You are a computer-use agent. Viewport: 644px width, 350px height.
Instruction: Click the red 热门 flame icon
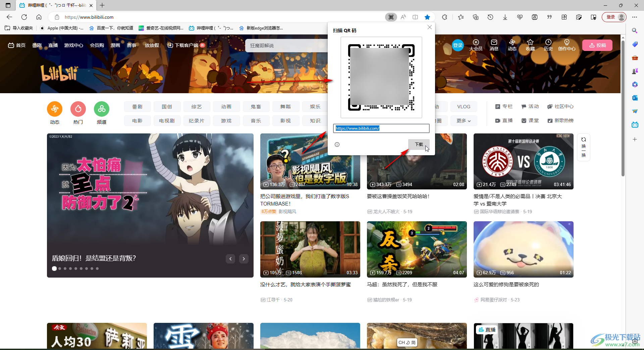coord(78,109)
